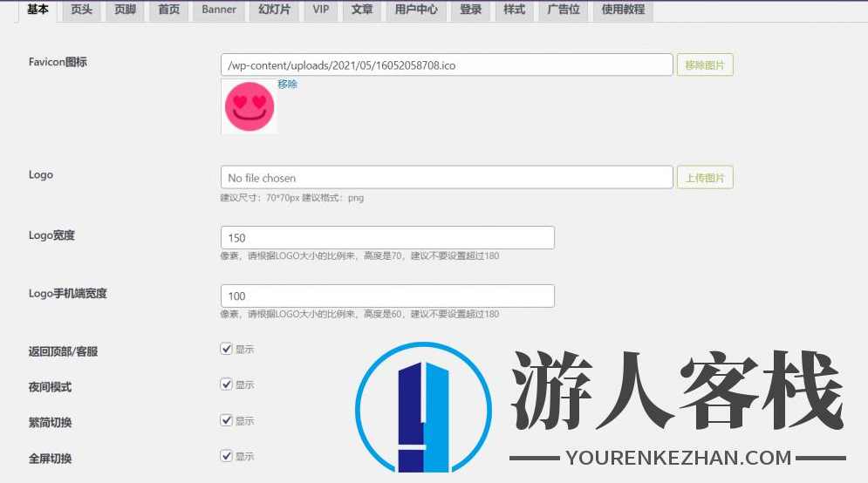Click the 移除图片 button
Screen dimensions: 868x483
point(705,65)
